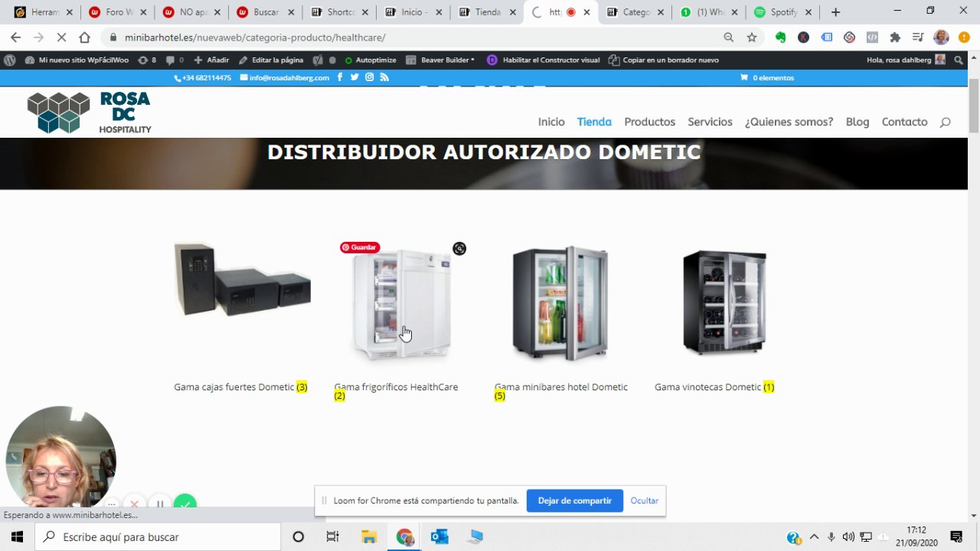Click Habilitar el Constructor visual
This screenshot has width=980, height=551.
[543, 60]
